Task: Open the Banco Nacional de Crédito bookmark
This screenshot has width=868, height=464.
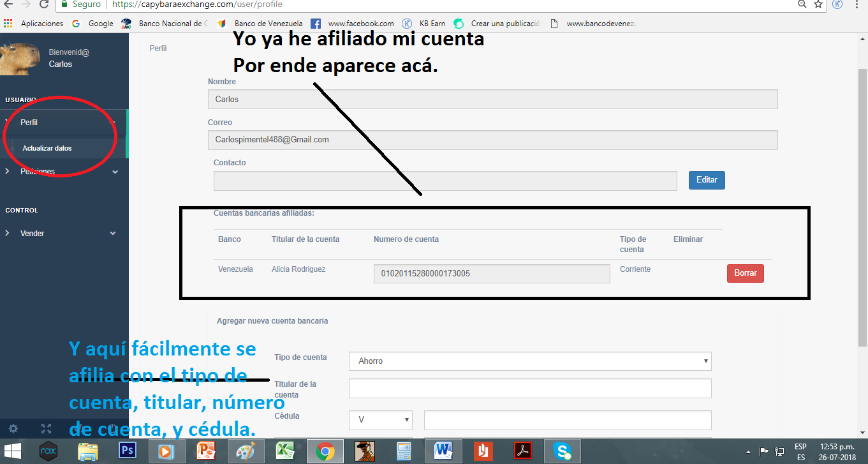Action: pos(165,24)
